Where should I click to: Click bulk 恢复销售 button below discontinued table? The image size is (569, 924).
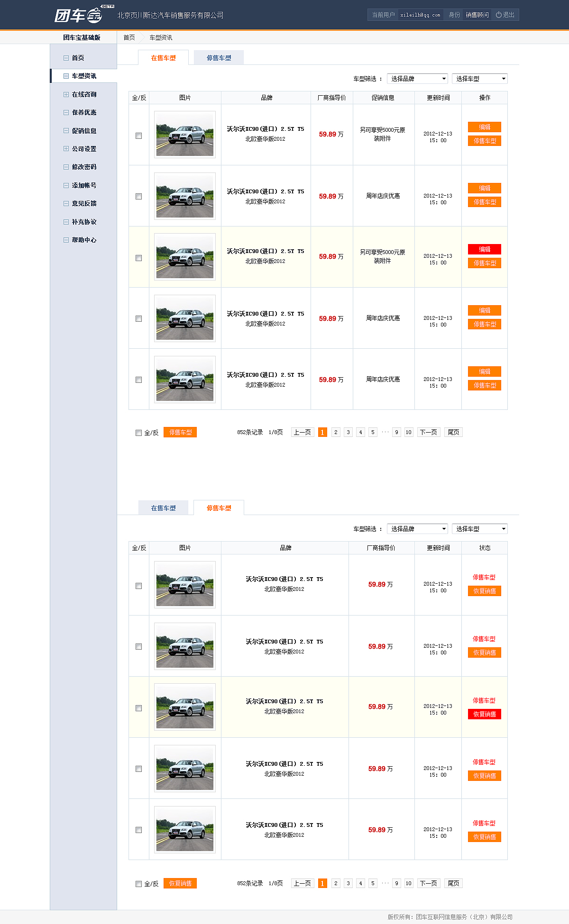(x=180, y=883)
